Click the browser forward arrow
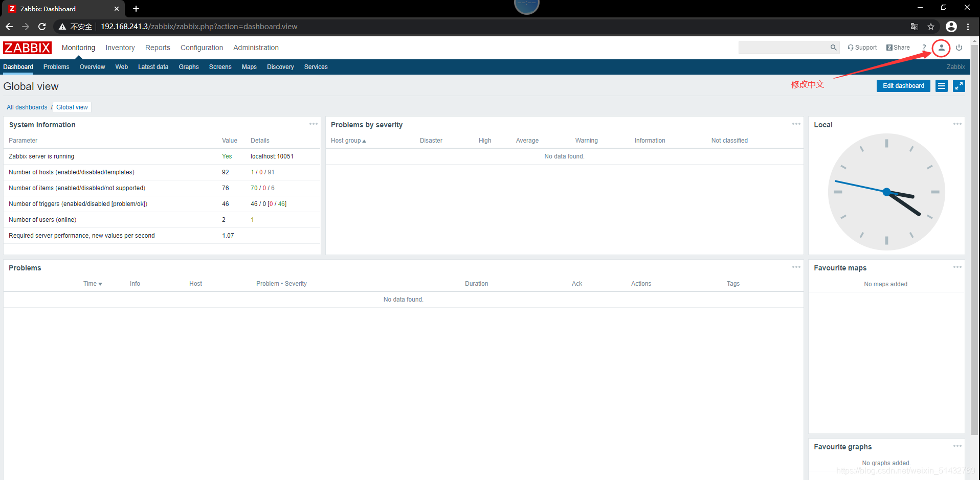Image resolution: width=980 pixels, height=480 pixels. tap(26, 27)
